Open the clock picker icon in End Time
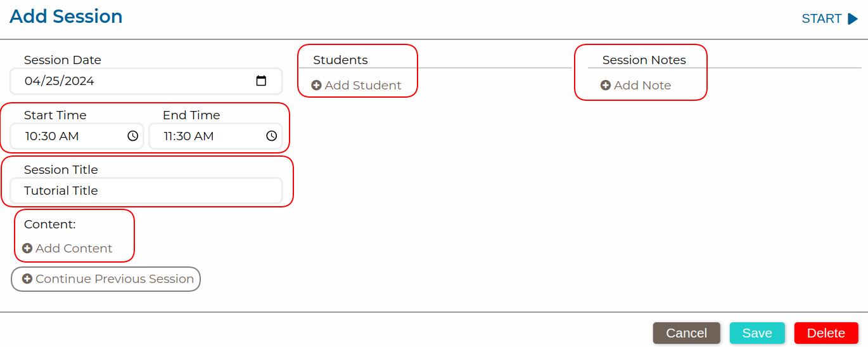This screenshot has height=347, width=868. pyautogui.click(x=271, y=136)
